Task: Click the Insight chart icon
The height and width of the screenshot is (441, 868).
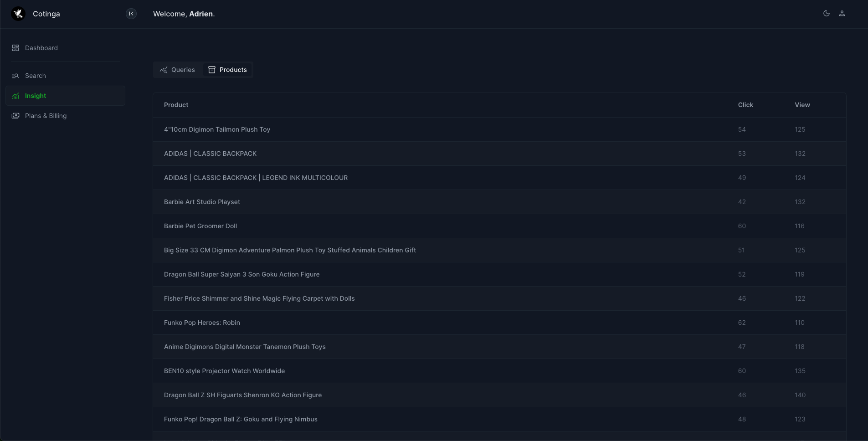Action: pyautogui.click(x=15, y=96)
